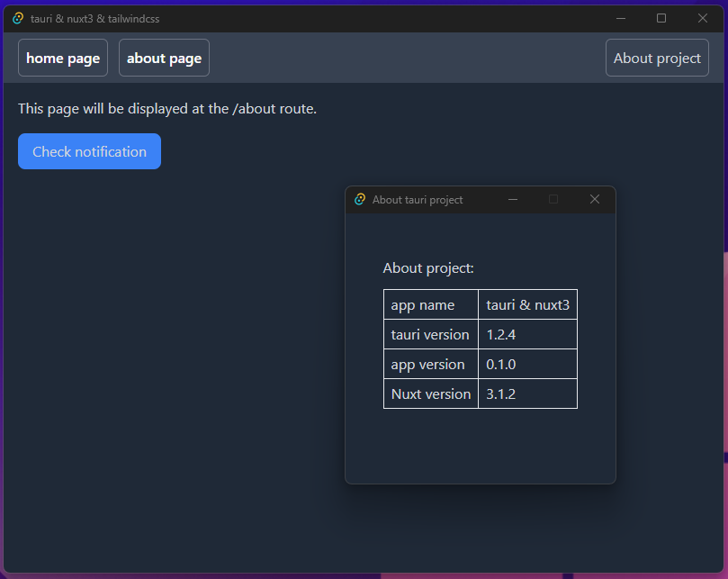Click the disabled maximize icon in About window
The height and width of the screenshot is (579, 728).
(x=553, y=199)
